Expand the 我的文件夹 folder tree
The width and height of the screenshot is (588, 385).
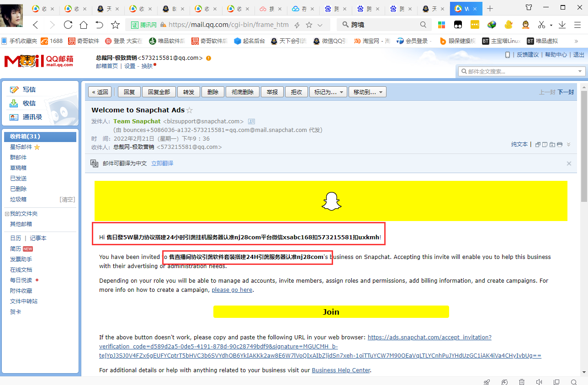(x=6, y=214)
